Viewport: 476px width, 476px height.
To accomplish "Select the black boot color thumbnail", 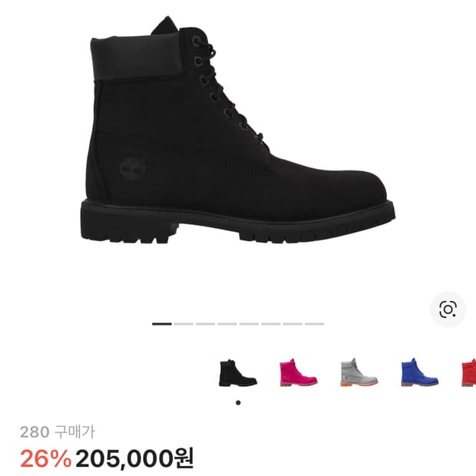I will point(238,373).
